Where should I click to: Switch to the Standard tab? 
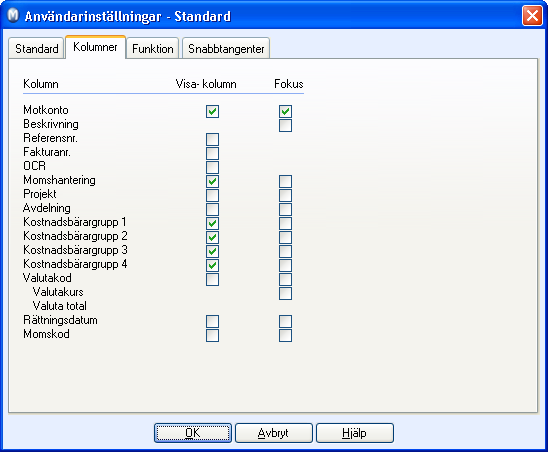37,49
